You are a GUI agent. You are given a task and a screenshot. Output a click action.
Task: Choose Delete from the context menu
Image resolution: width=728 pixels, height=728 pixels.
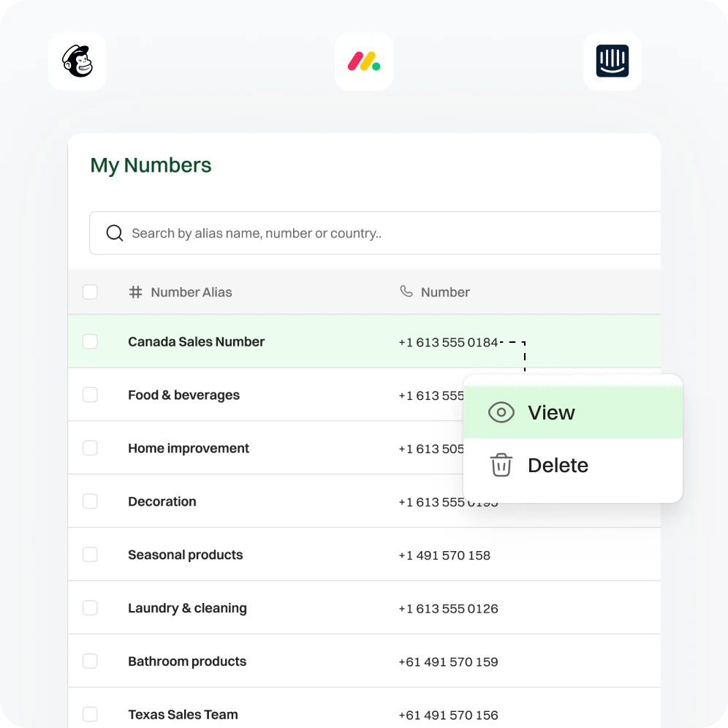click(558, 466)
